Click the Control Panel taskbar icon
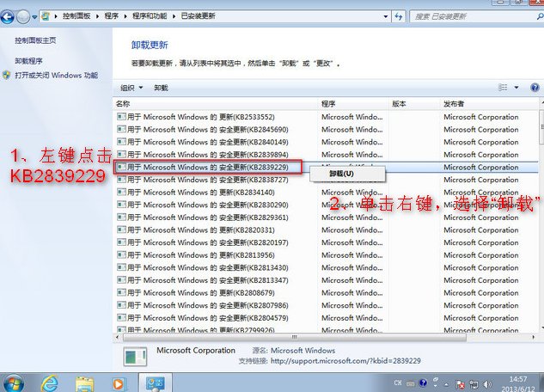 click(x=156, y=381)
